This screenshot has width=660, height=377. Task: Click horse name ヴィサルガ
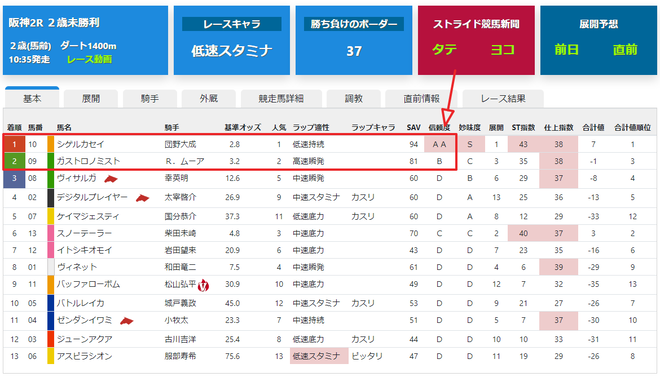77,178
